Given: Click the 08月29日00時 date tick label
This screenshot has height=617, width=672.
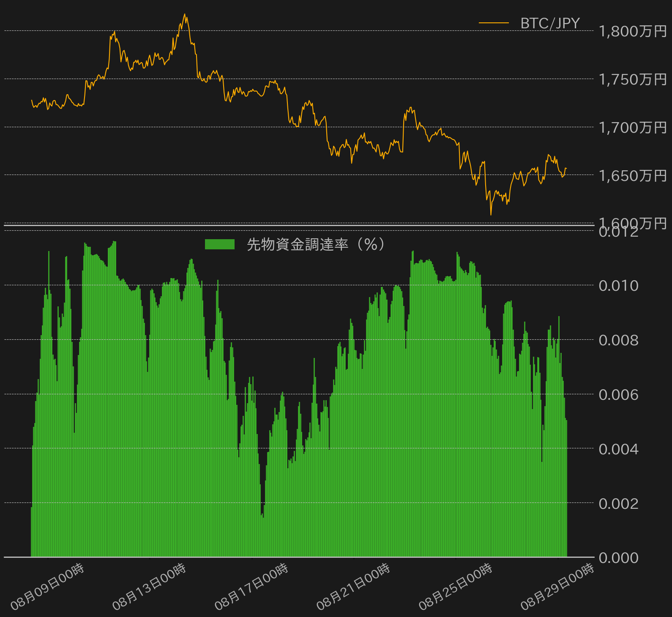Looking at the screenshot, I should click(x=557, y=587).
